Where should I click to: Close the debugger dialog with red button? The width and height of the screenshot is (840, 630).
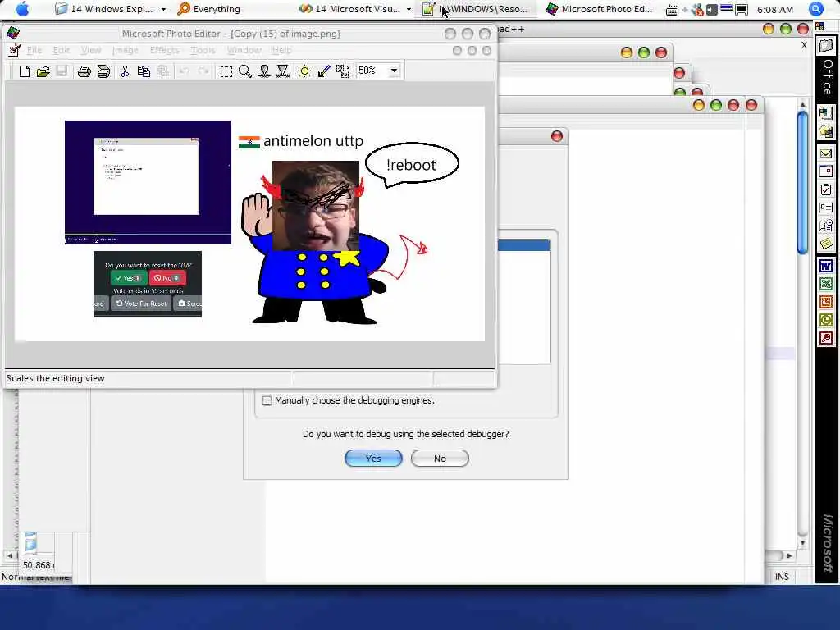(557, 137)
